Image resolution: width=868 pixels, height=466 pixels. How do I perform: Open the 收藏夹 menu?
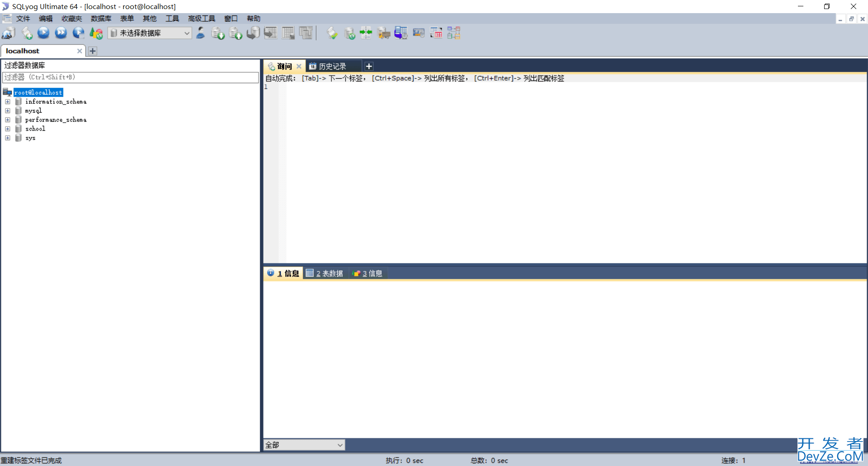(x=72, y=19)
